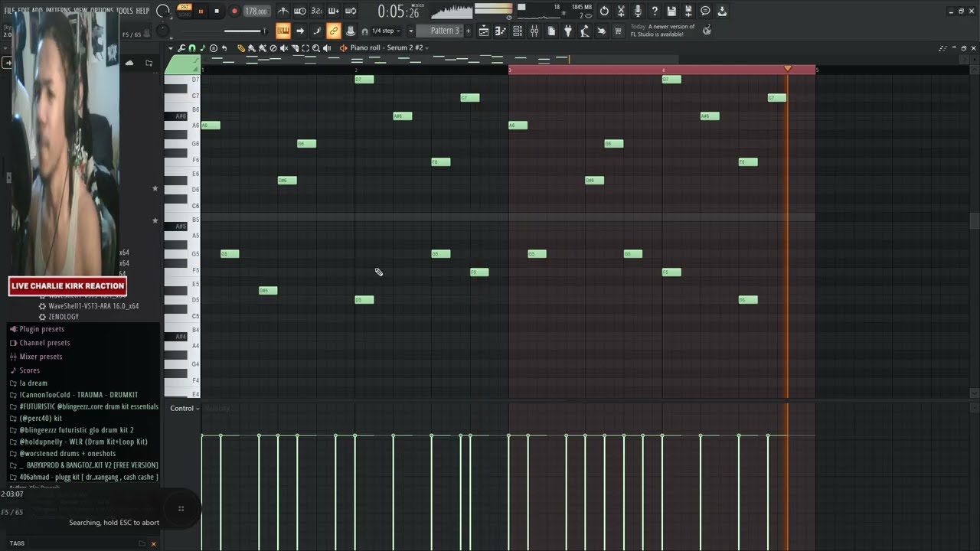Open Piano roll - Serum 2 #2 target dropdown

[x=389, y=48]
